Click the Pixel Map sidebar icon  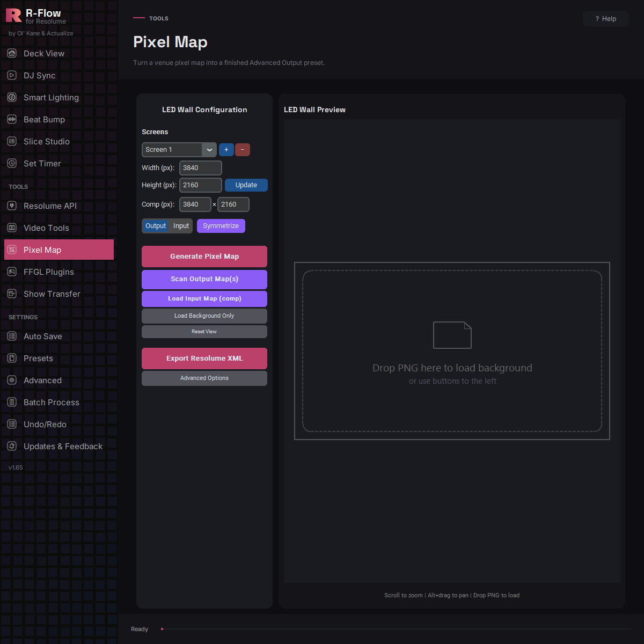(12, 250)
